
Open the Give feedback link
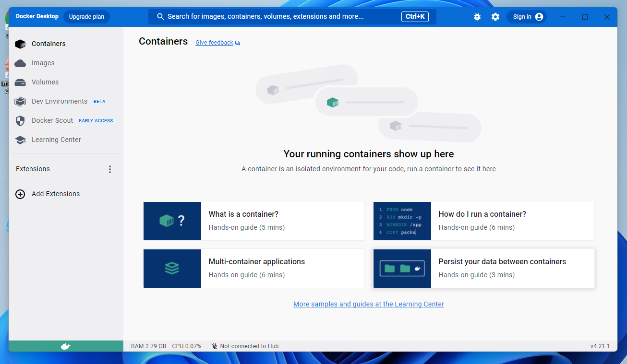click(x=214, y=43)
